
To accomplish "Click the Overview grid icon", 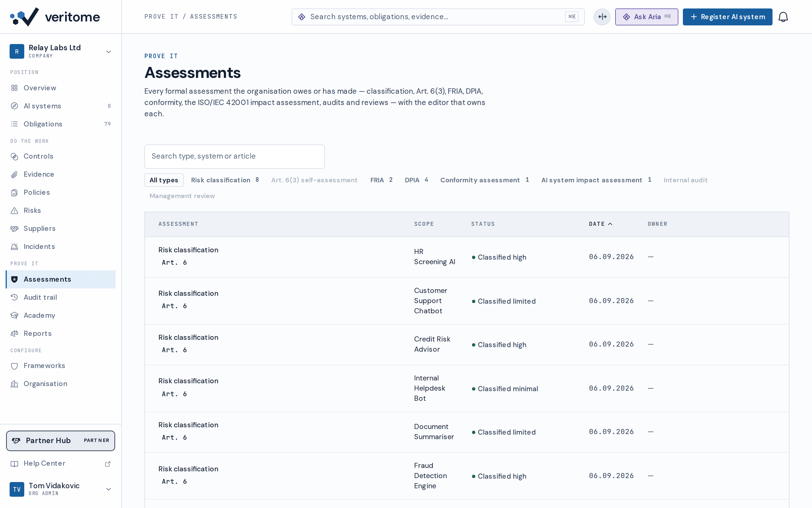I will [14, 88].
